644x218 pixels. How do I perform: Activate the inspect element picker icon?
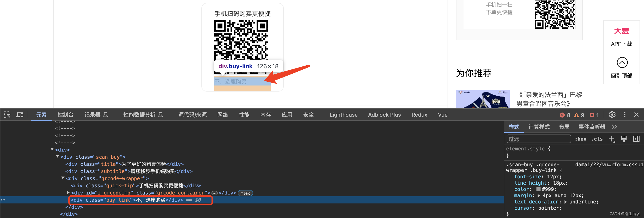(7, 115)
